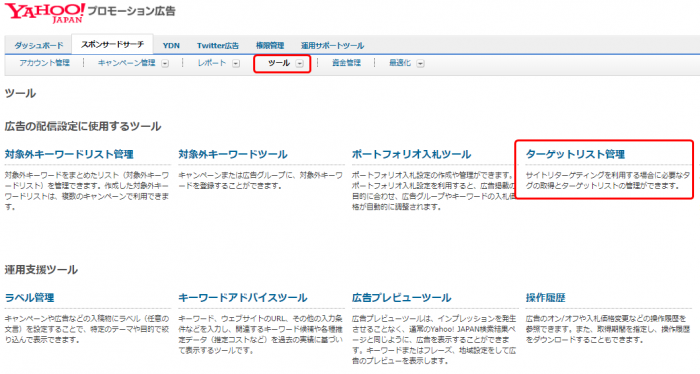
Task: Open アカウント管理 in the submenu
Action: point(44,63)
